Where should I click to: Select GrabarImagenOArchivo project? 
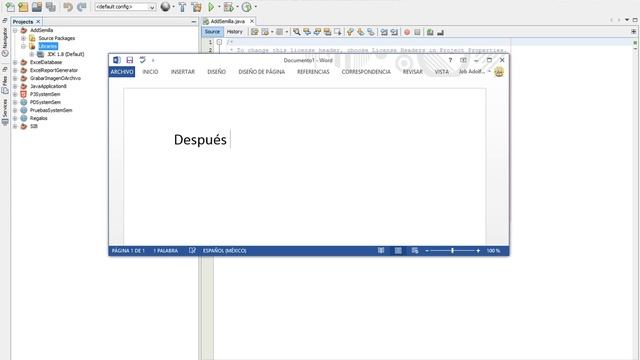click(x=55, y=78)
